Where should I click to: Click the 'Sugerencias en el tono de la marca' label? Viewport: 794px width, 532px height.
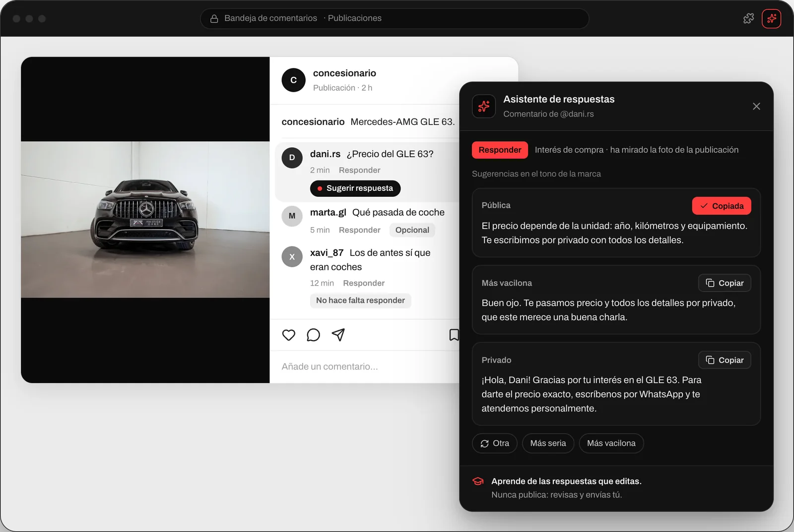(x=536, y=174)
